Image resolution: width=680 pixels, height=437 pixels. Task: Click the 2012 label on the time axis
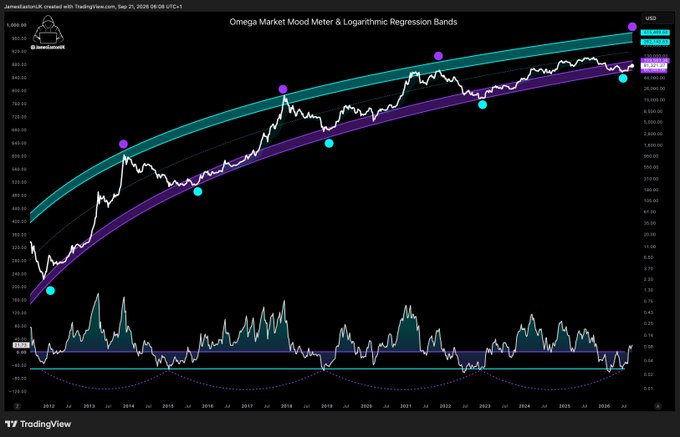coord(49,406)
